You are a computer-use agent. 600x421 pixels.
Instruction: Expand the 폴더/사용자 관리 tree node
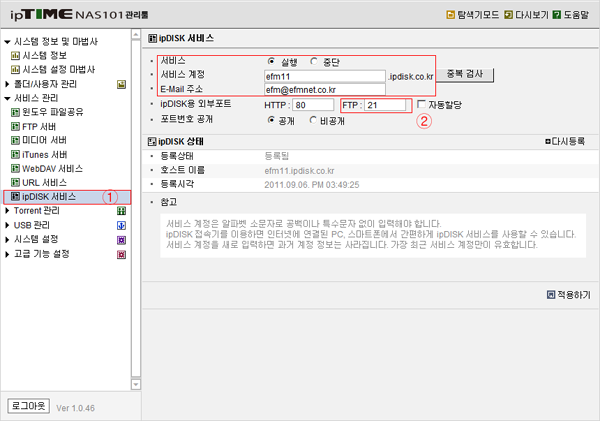point(8,84)
